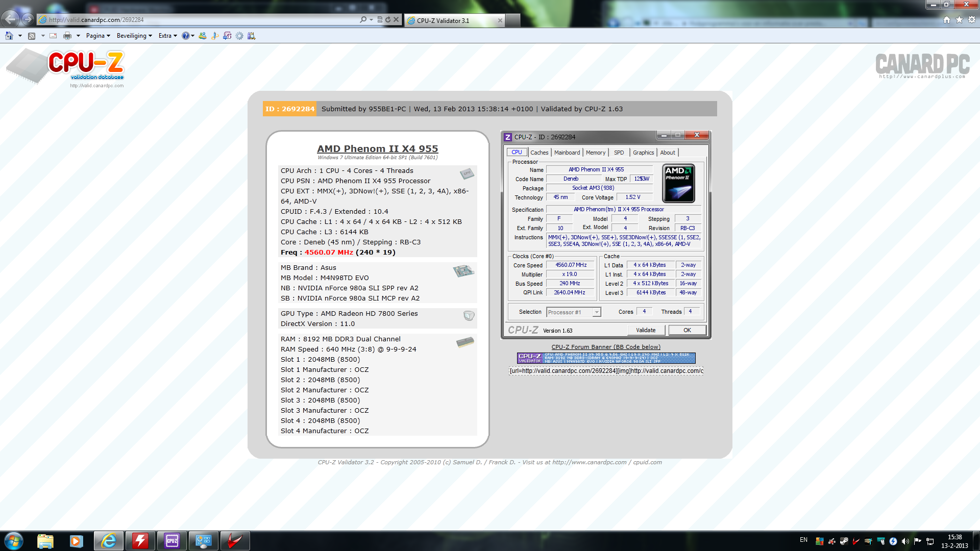
Task: Open a new tab next to CPU-Z Validator
Action: 512,20
